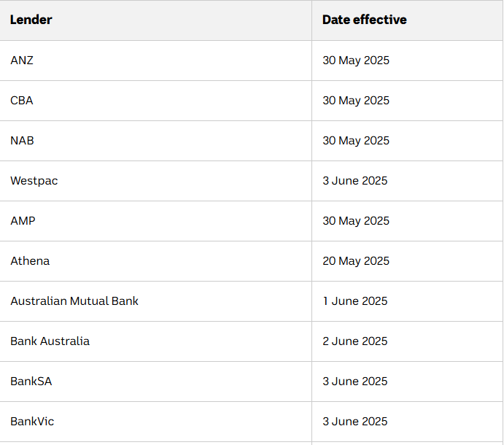Viewport: 504px width, 445px height.
Task: Select the Athena lender cell
Action: (x=155, y=261)
